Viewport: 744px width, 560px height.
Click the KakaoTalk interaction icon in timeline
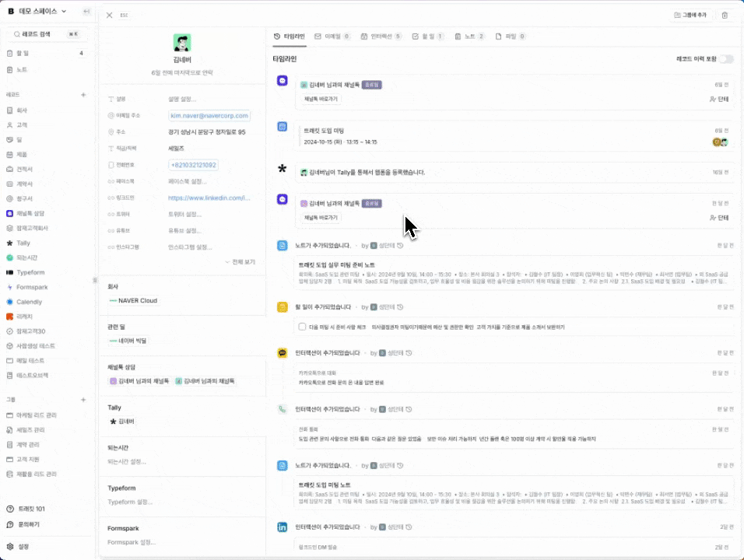[x=283, y=353]
